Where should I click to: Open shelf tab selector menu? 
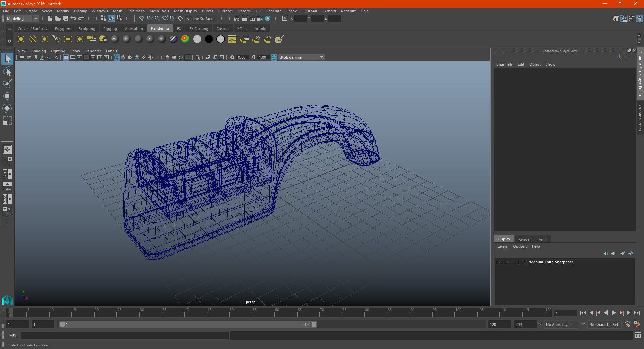pyautogui.click(x=9, y=29)
